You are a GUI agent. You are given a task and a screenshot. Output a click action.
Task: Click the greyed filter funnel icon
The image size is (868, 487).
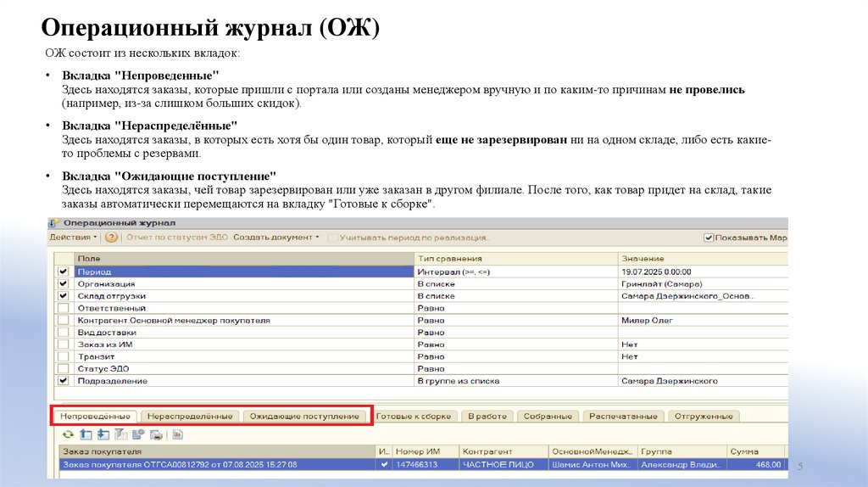point(120,435)
